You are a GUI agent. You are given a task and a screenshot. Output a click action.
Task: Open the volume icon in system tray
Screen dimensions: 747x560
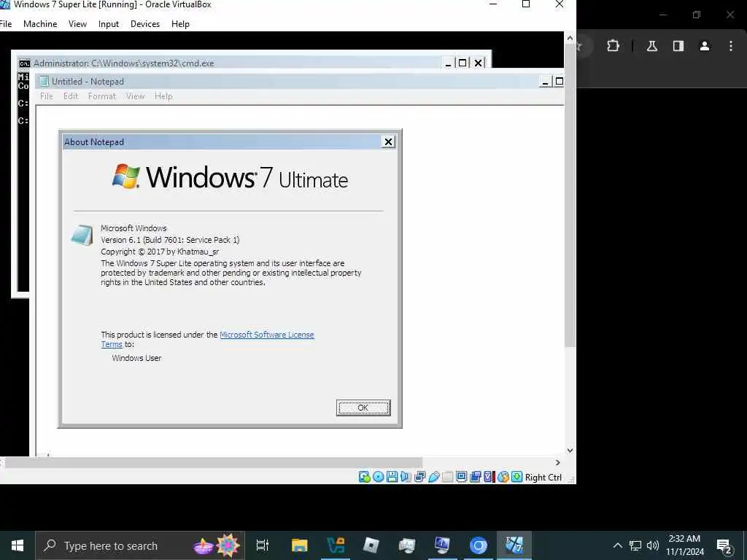653,545
